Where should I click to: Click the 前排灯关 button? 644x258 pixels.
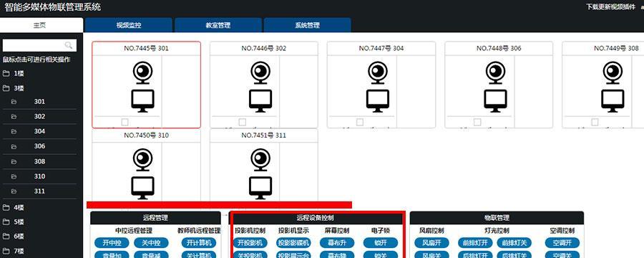point(514,243)
